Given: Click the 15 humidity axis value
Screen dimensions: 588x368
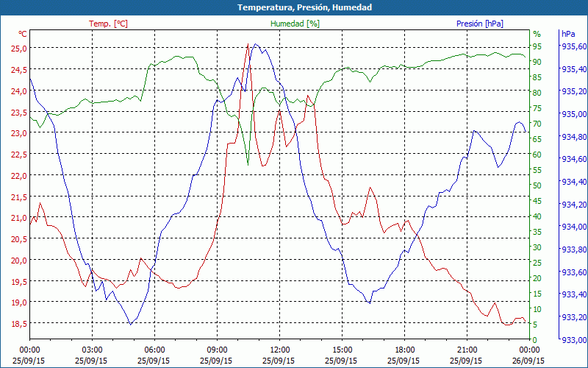Looking at the screenshot, I should point(537,294).
